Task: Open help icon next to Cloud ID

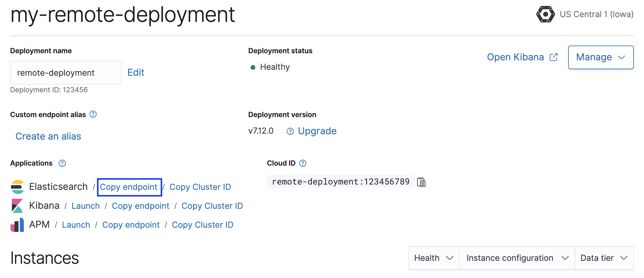Action: [x=303, y=163]
